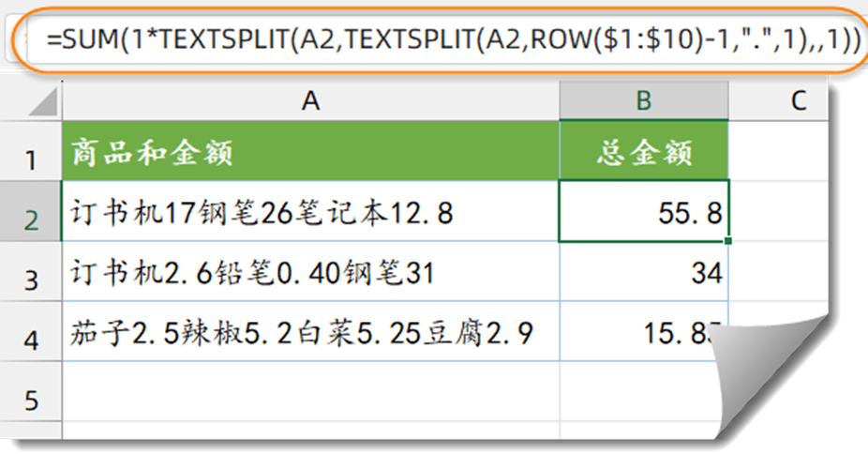
Task: Select the cell showing total 34
Action: point(643,273)
